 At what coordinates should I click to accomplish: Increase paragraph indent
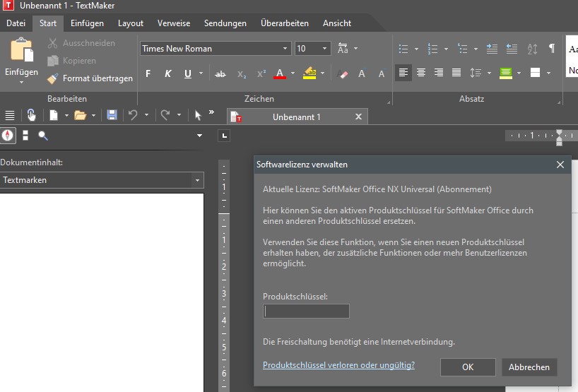click(492, 49)
